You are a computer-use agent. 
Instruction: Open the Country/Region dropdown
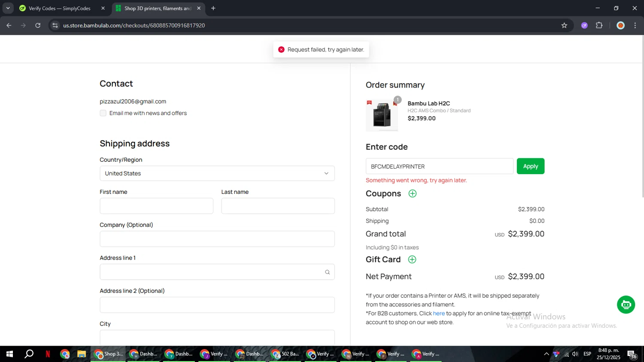[x=217, y=173]
